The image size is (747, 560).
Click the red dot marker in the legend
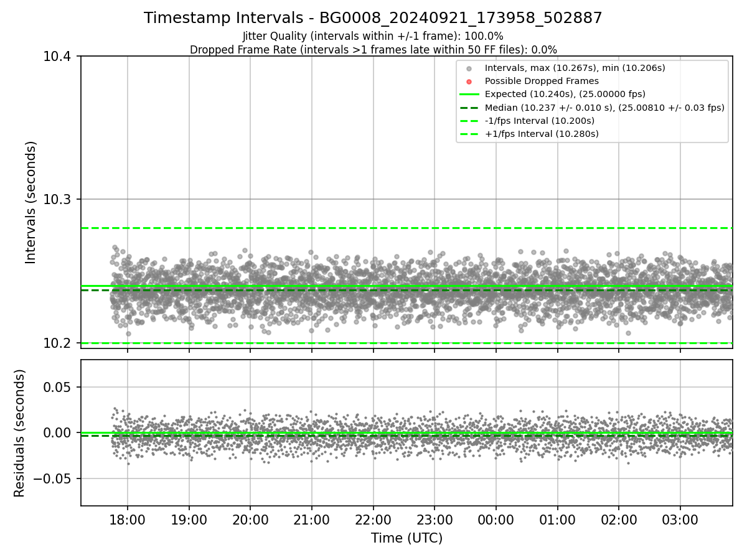click(469, 82)
